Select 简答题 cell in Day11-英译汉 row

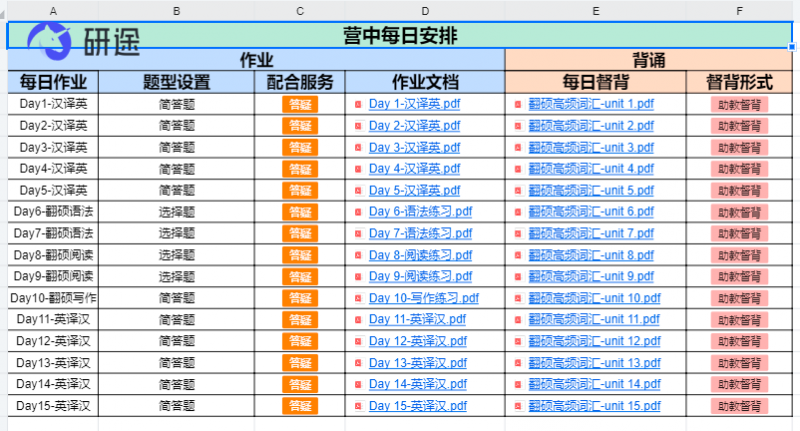(x=177, y=320)
